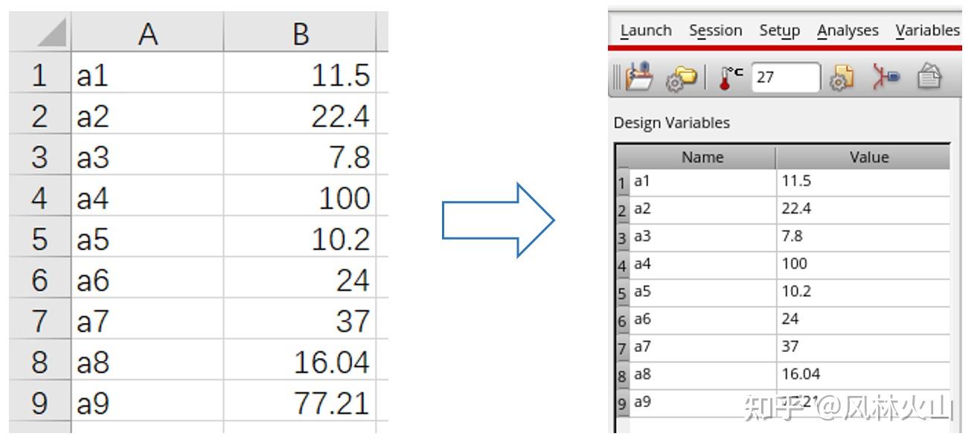Click the folder with gear setup icon
The height and width of the screenshot is (448, 980).
point(682,77)
